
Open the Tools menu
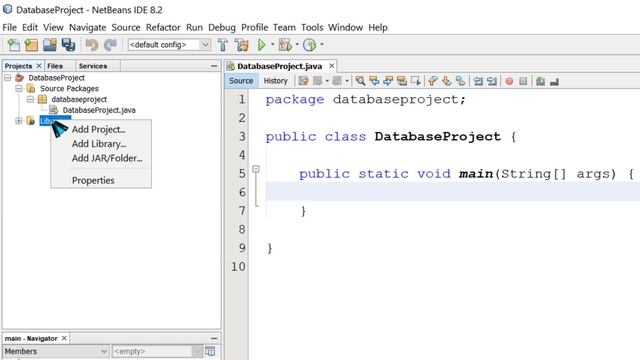[x=312, y=27]
